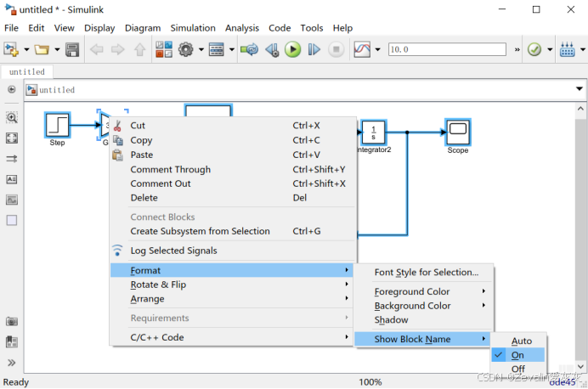
Task: Click the Fit to View palette icon
Action: [12, 138]
